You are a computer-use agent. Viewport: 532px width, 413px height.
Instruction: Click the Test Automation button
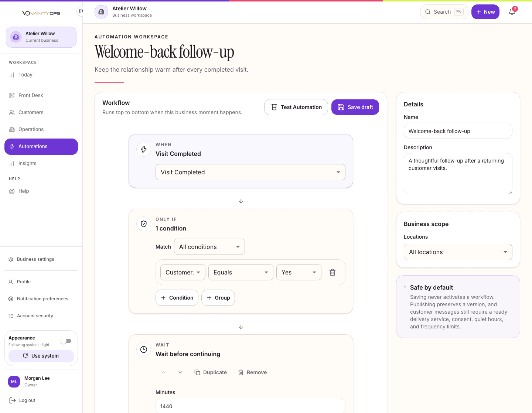[x=296, y=107]
